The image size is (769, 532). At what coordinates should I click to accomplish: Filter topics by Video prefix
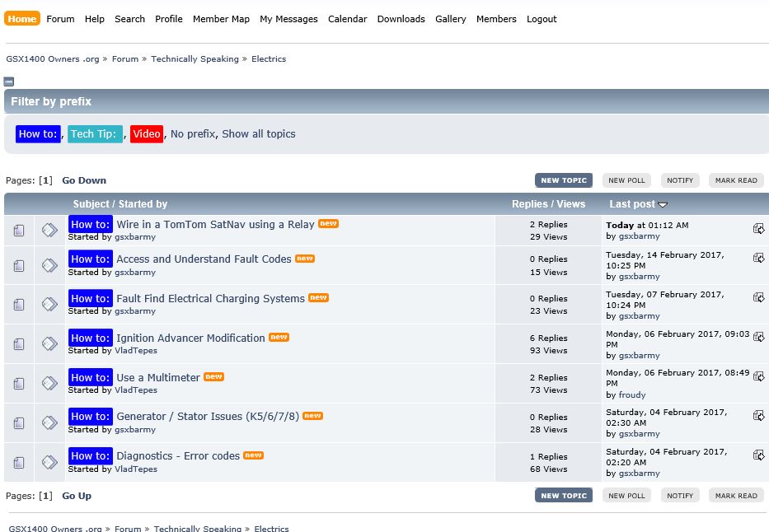point(146,133)
